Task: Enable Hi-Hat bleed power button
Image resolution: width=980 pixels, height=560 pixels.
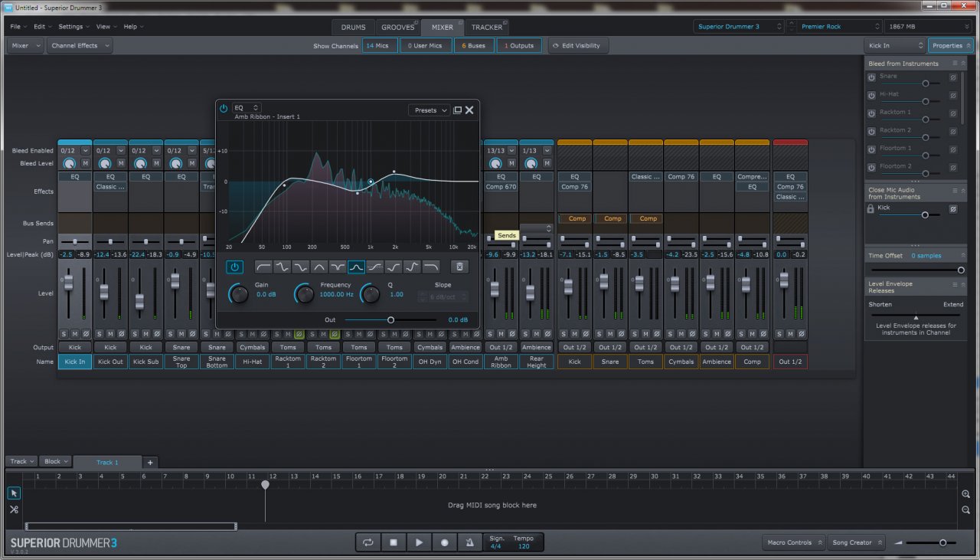Action: click(x=871, y=95)
